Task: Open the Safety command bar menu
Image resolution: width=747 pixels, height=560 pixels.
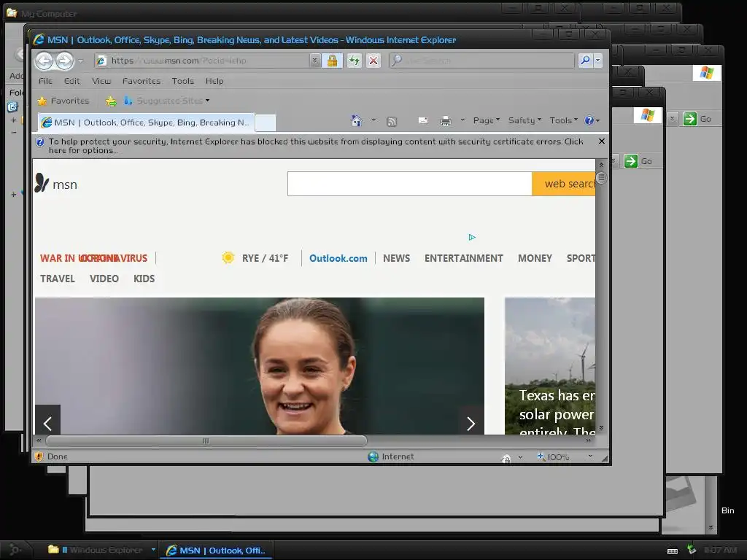Action: (525, 120)
